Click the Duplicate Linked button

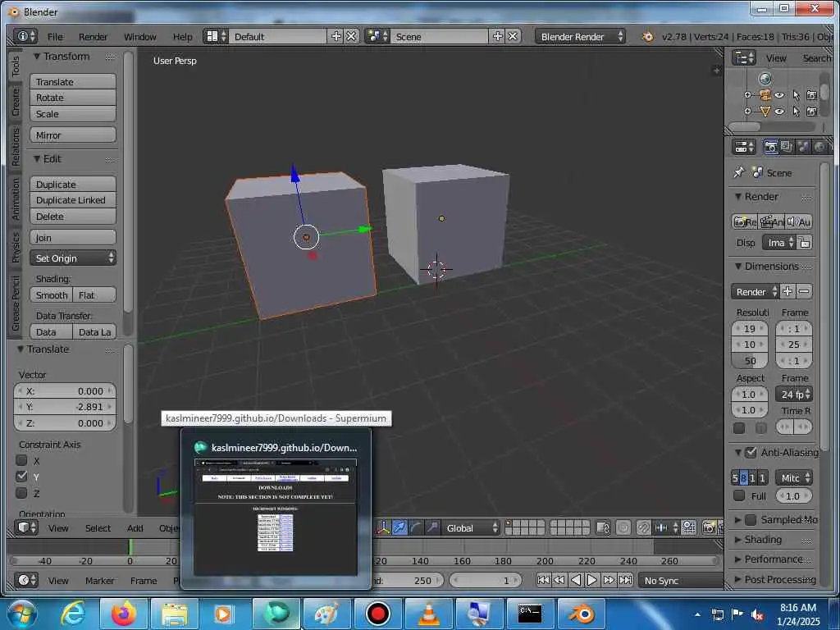coord(73,200)
